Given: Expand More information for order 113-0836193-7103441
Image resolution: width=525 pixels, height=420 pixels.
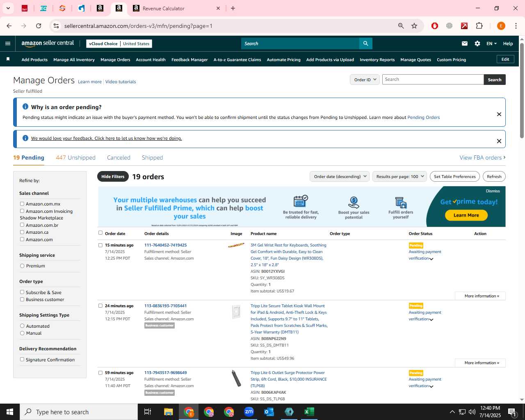Looking at the screenshot, I should click(480, 363).
